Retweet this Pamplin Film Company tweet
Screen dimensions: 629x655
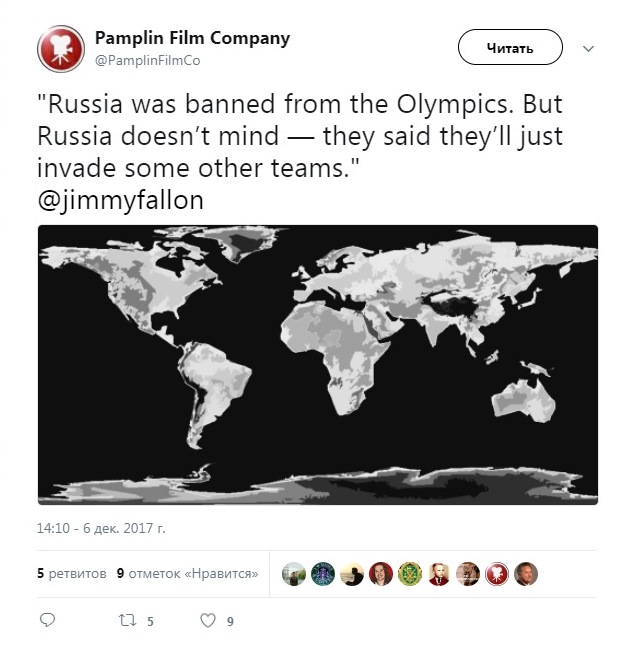pyautogui.click(x=126, y=621)
